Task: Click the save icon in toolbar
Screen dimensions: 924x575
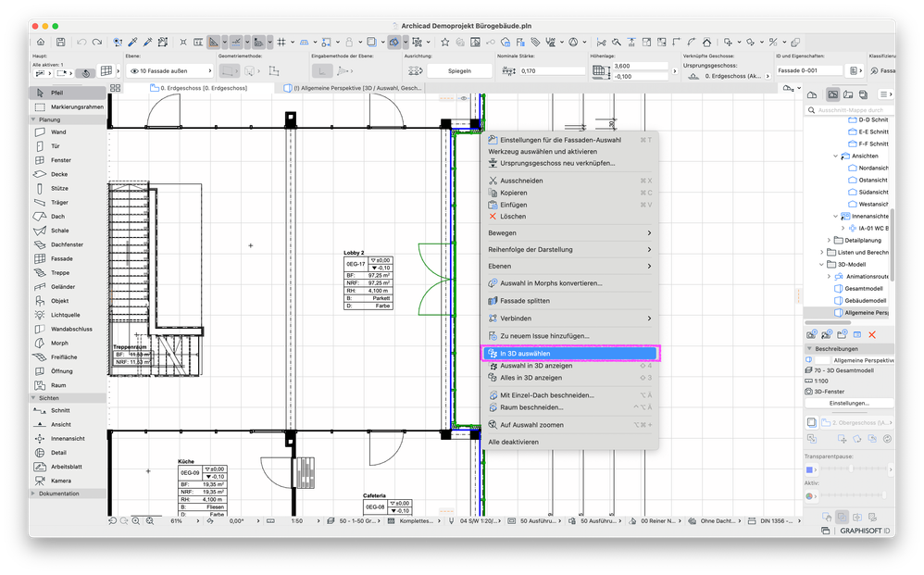Action: pyautogui.click(x=60, y=43)
